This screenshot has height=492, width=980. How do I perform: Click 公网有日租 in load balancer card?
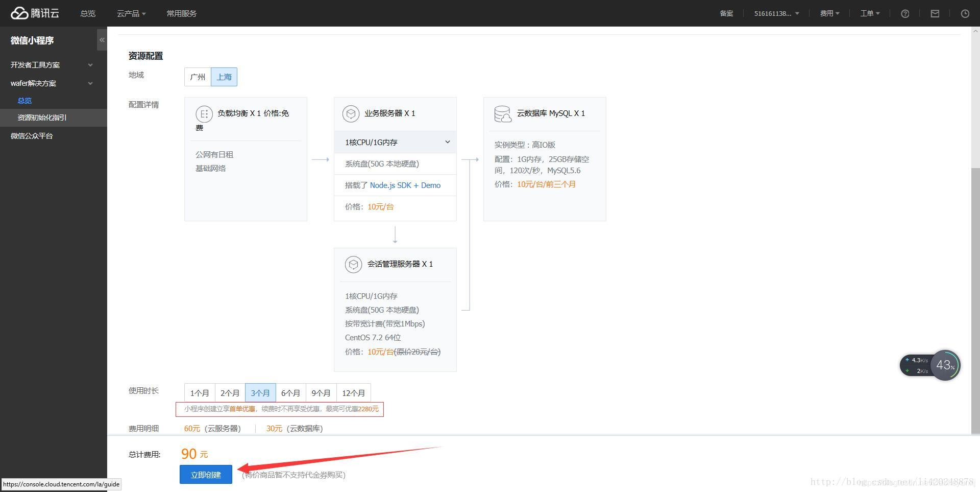click(214, 155)
